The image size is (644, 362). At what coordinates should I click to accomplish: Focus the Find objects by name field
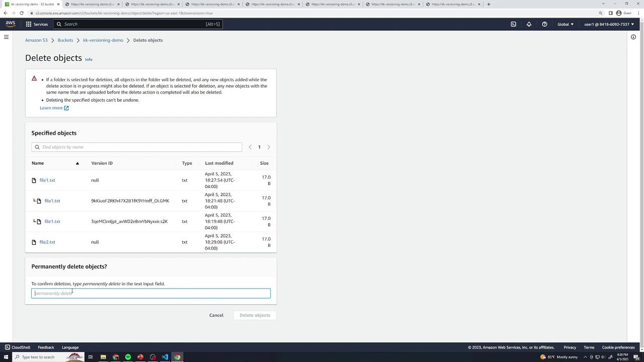[x=137, y=147]
